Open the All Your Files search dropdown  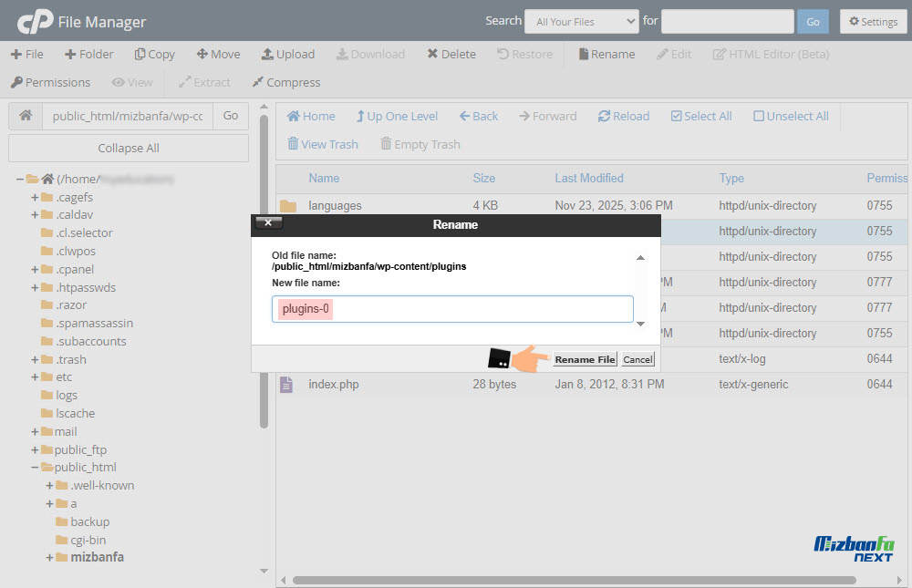(x=581, y=21)
